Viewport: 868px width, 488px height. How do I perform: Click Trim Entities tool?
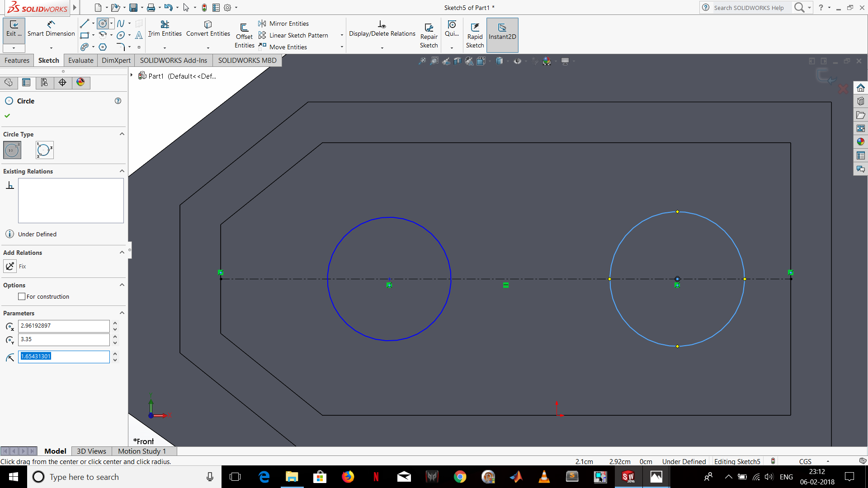tap(165, 28)
